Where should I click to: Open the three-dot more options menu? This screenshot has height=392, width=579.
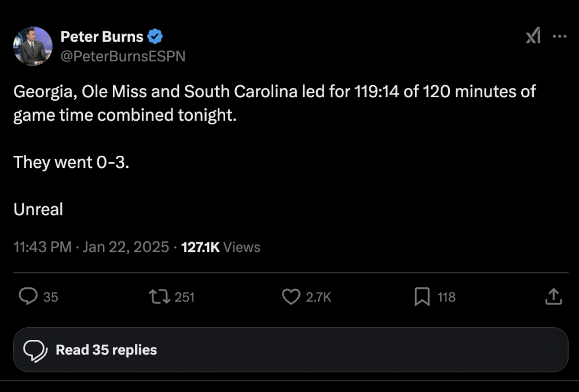click(559, 36)
